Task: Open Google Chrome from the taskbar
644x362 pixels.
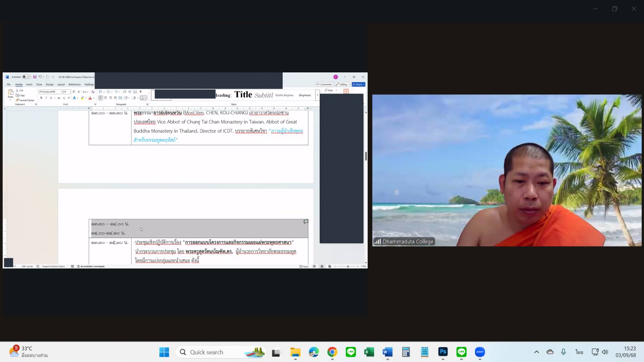Action: click(332, 352)
